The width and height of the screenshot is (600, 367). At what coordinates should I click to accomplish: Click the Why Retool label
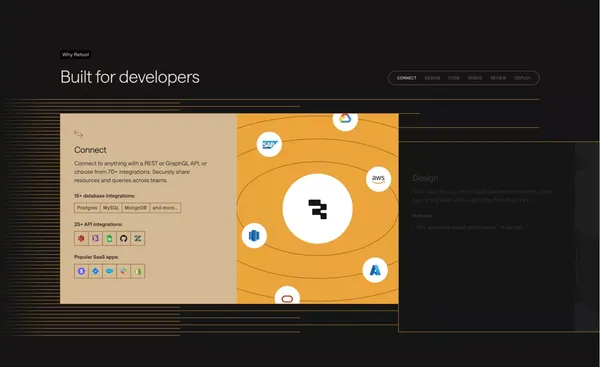point(75,55)
